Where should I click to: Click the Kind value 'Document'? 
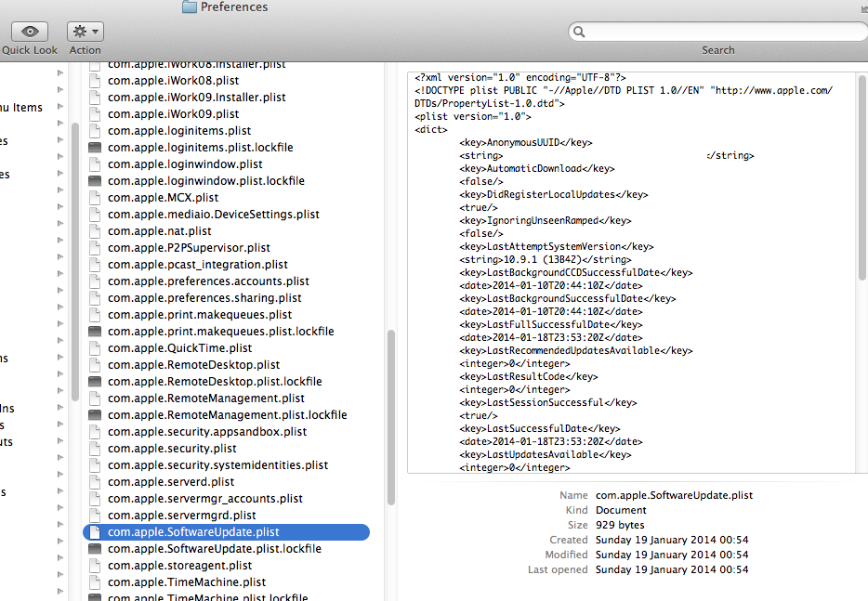click(621, 510)
